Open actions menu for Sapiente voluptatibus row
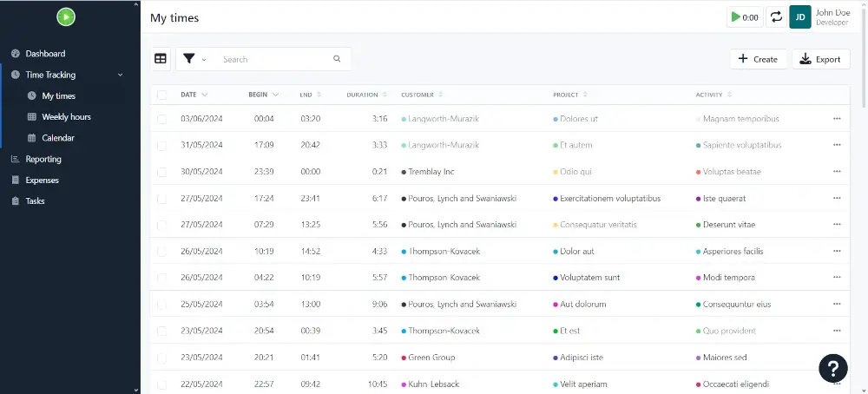Viewport: 868px width, 394px height. [837, 145]
